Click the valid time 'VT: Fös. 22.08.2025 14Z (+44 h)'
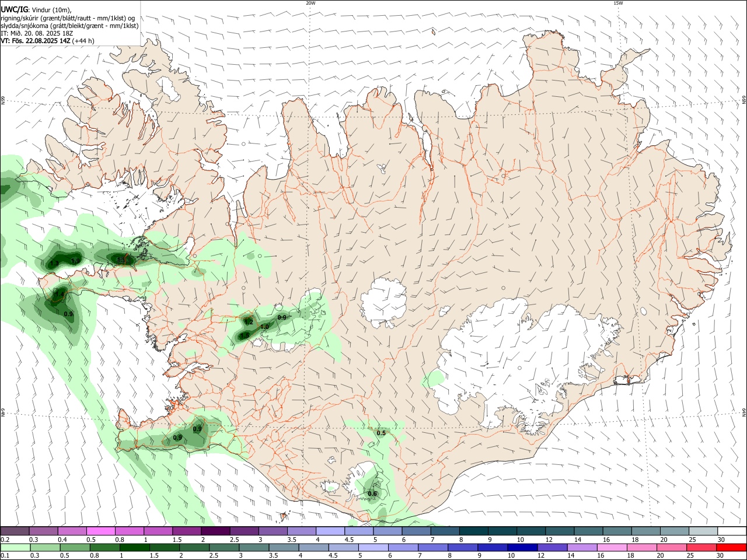Image resolution: width=747 pixels, height=560 pixels. 47,41
